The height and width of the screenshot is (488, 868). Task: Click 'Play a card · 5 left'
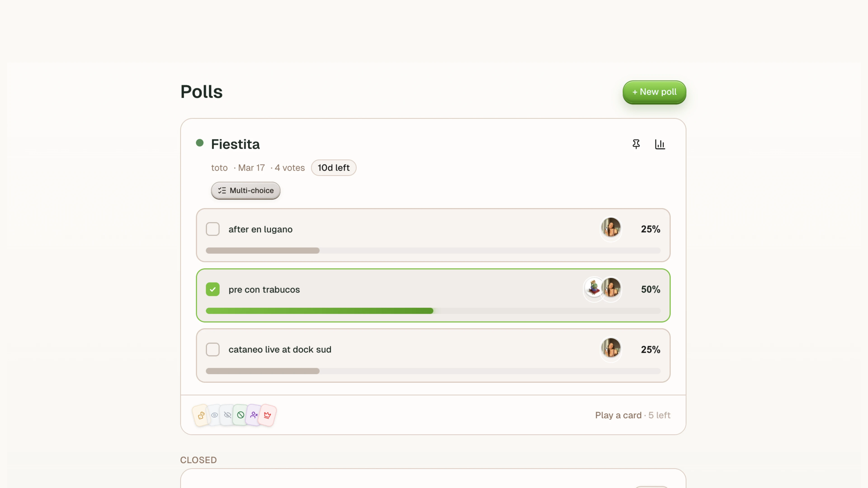(x=632, y=415)
